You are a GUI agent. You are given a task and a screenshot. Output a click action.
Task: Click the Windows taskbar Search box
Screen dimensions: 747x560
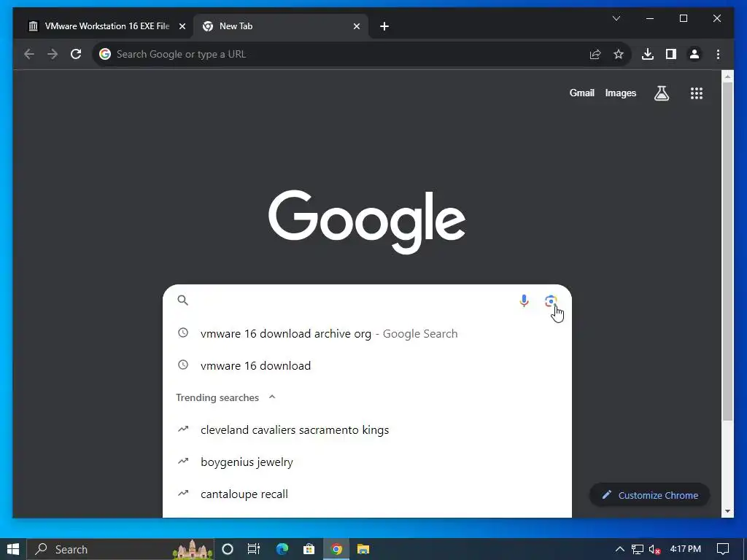click(120, 549)
